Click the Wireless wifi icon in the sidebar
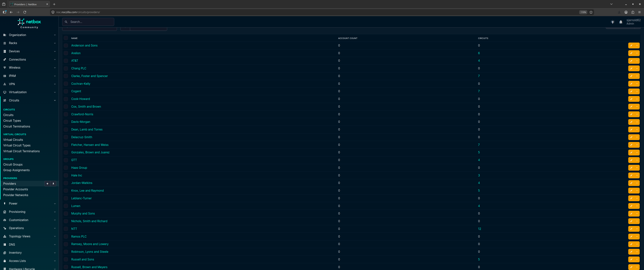Image resolution: width=644 pixels, height=270 pixels. point(4,68)
